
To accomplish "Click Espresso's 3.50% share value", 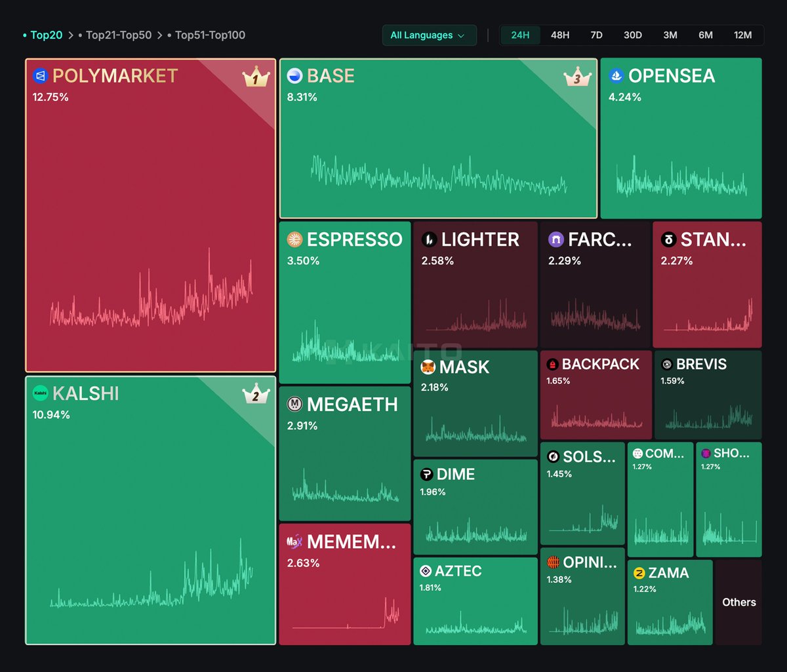I will tap(304, 261).
